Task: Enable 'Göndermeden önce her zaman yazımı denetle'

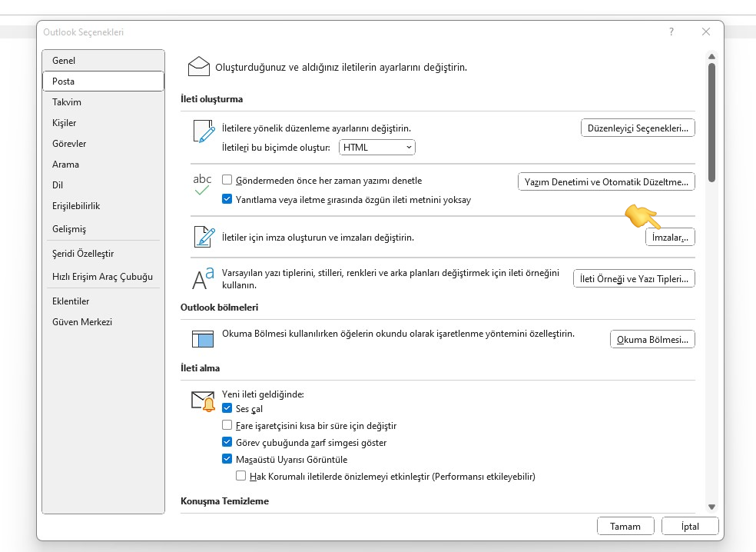Action: 227,179
